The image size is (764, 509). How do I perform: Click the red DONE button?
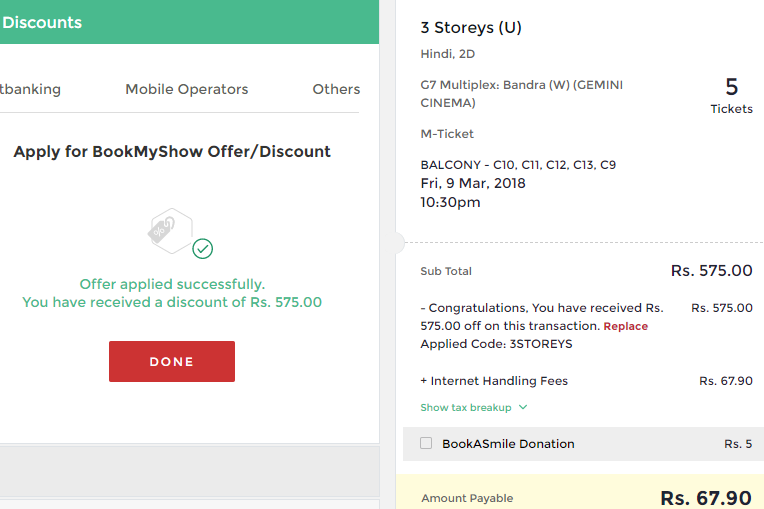[x=172, y=361]
